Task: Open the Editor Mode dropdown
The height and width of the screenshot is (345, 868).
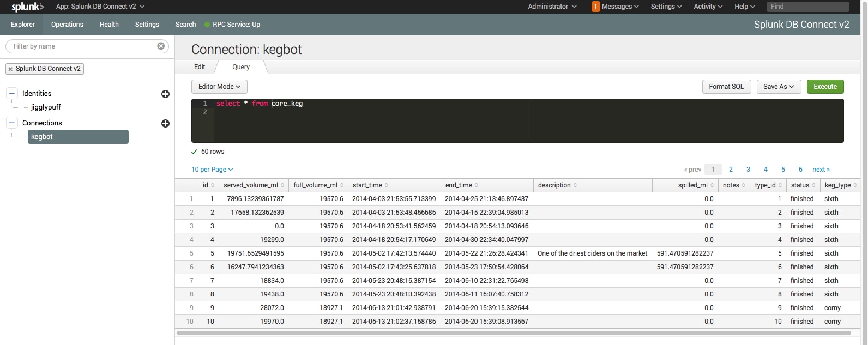Action: tap(219, 87)
